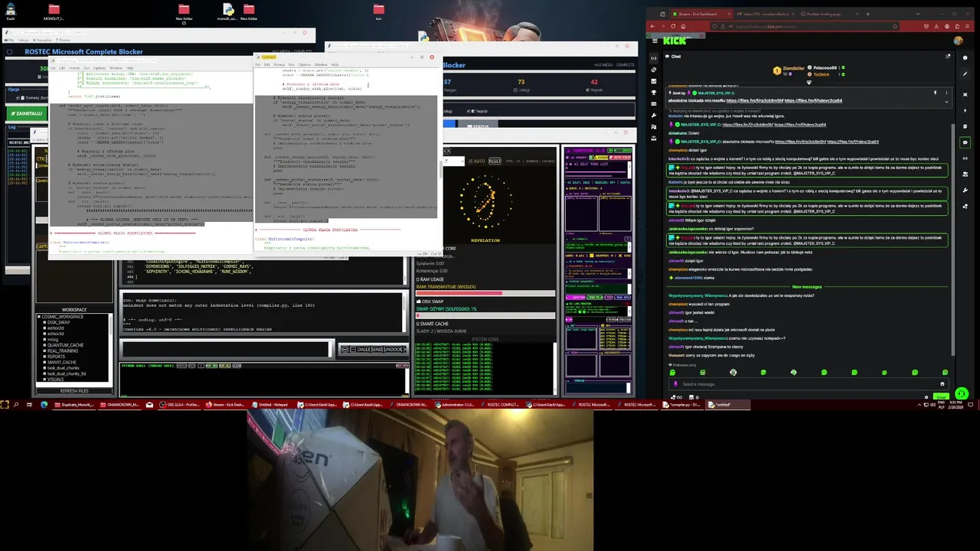This screenshot has height=551, width=980.
Task: Pop out the Kick chat panel
Action: tap(948, 56)
